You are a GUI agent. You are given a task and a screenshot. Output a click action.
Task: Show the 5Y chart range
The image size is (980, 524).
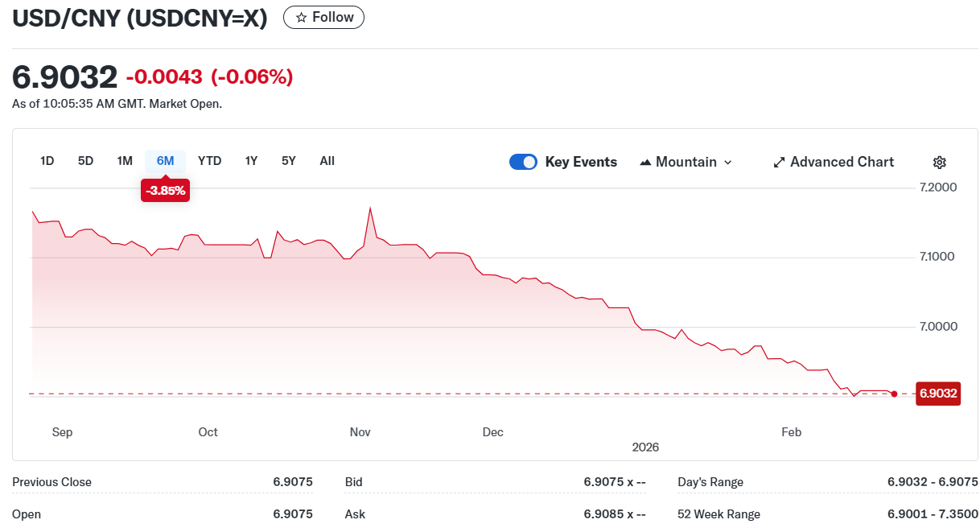coord(289,161)
